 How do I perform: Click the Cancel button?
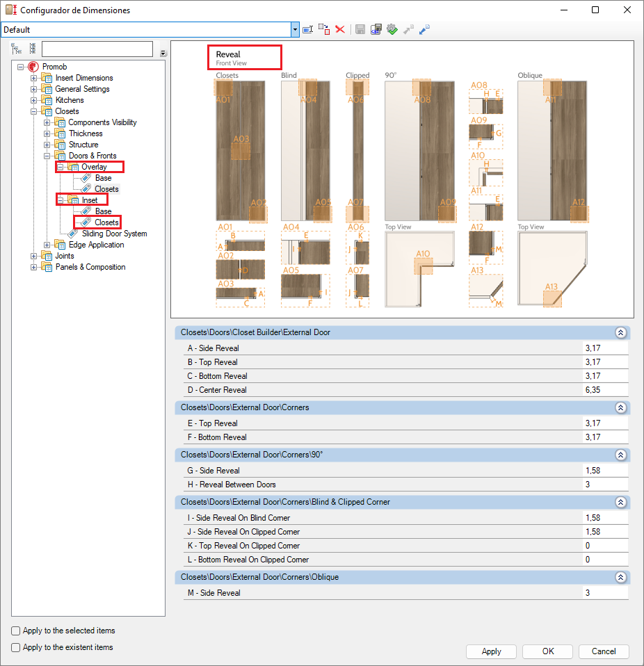pyautogui.click(x=604, y=651)
